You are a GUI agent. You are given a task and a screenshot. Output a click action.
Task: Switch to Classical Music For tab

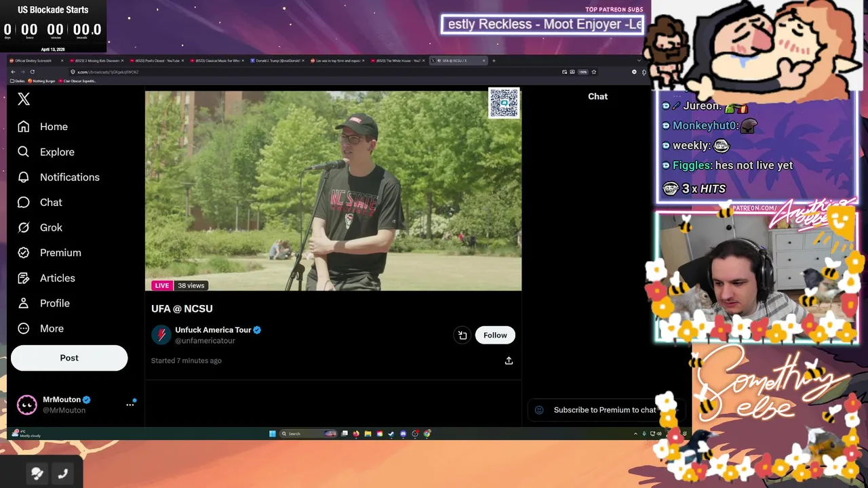pos(217,61)
